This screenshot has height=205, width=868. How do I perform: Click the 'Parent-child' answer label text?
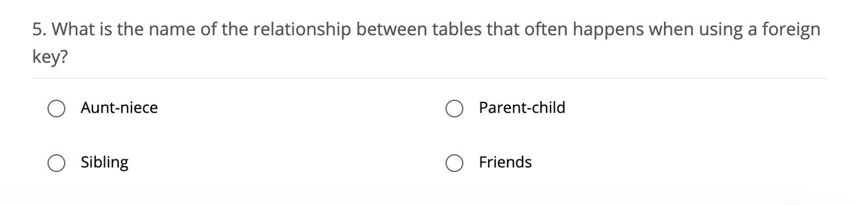tap(522, 108)
